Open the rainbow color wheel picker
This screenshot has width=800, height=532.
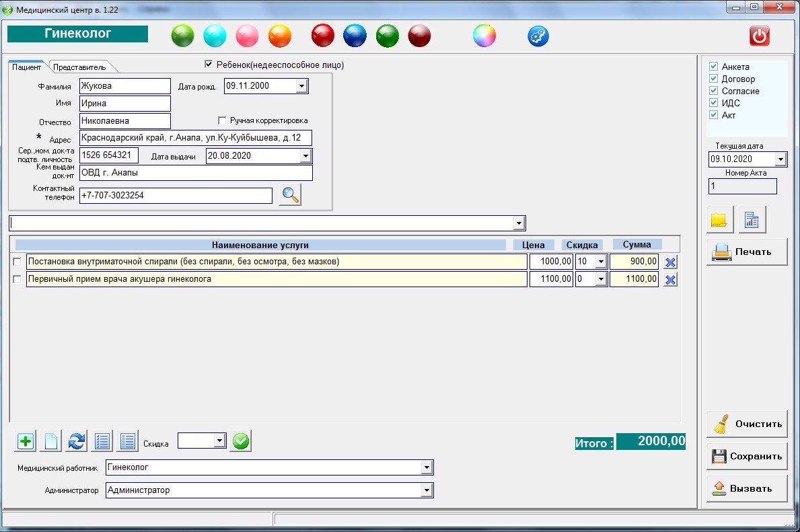[484, 36]
